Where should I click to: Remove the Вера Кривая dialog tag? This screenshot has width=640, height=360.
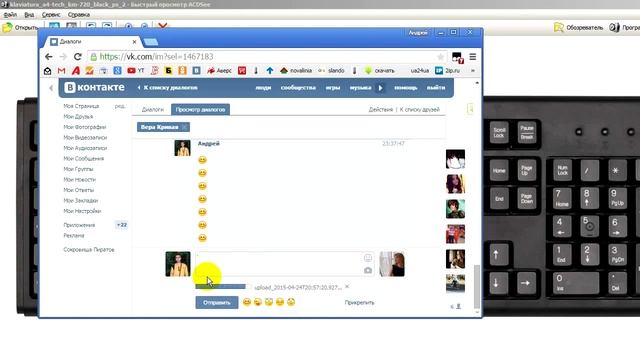[184, 127]
